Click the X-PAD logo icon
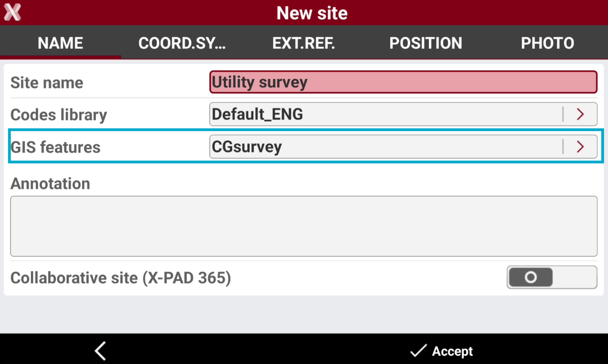The height and width of the screenshot is (364, 608). [x=13, y=12]
